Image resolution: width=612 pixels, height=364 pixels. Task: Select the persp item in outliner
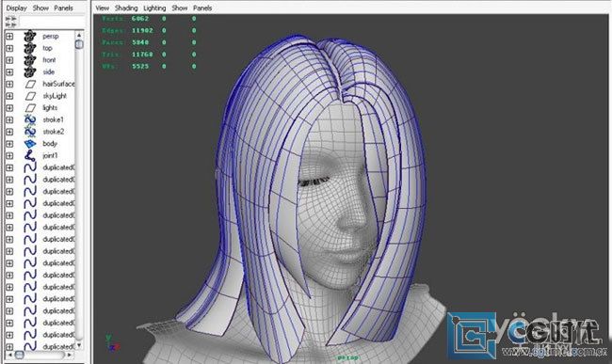coord(50,37)
